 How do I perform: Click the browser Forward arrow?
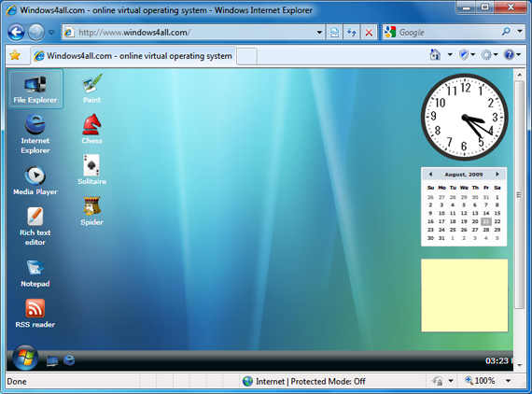36,33
